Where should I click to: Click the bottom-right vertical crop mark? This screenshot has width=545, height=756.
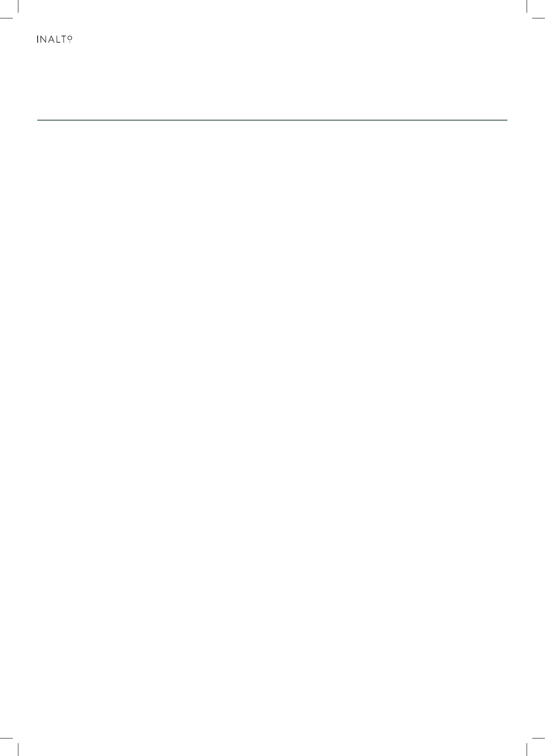click(527, 750)
